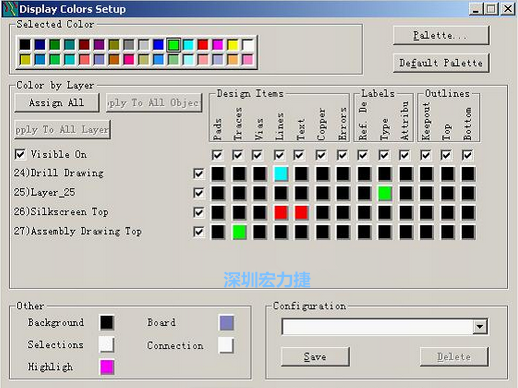Viewport: 518px width, 388px height.
Task: Click the magenta Highlight color box
Action: [x=107, y=367]
